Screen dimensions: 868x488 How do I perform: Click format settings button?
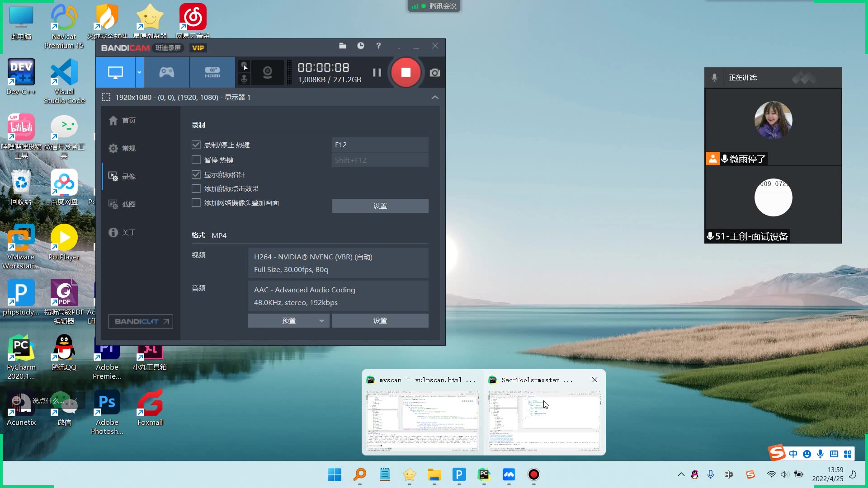(380, 320)
